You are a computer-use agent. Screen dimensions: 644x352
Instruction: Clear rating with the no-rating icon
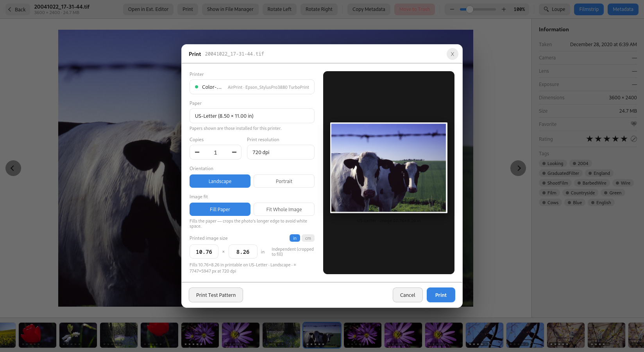[x=634, y=139]
